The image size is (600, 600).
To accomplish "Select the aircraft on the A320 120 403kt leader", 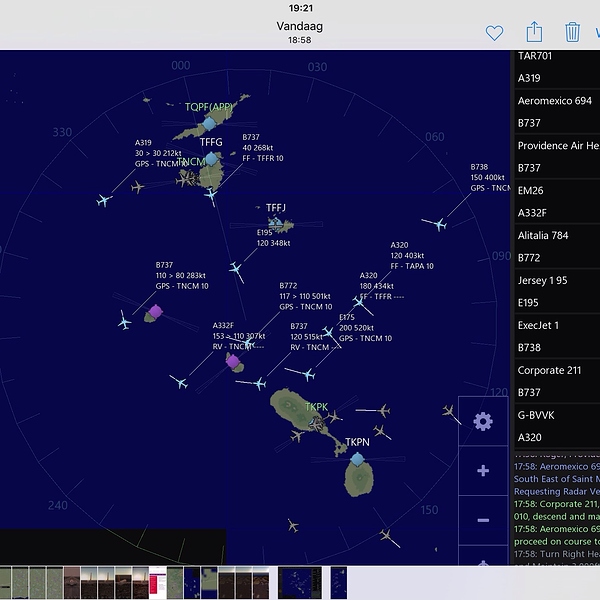I will [x=360, y=303].
